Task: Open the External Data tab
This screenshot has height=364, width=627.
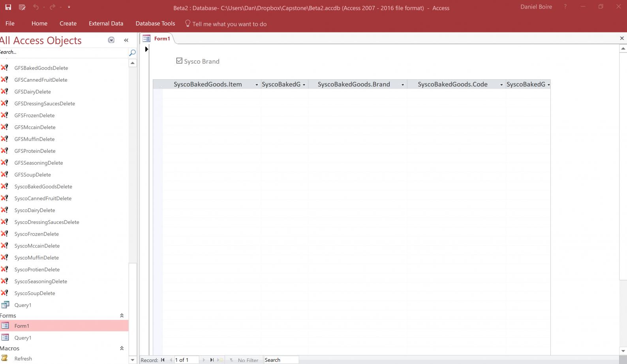Action: (106, 23)
